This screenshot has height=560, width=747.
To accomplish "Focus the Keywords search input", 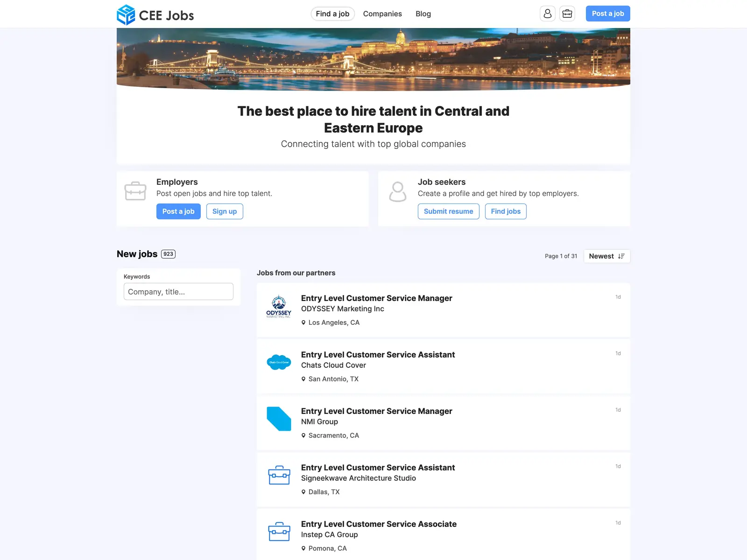I will click(178, 292).
